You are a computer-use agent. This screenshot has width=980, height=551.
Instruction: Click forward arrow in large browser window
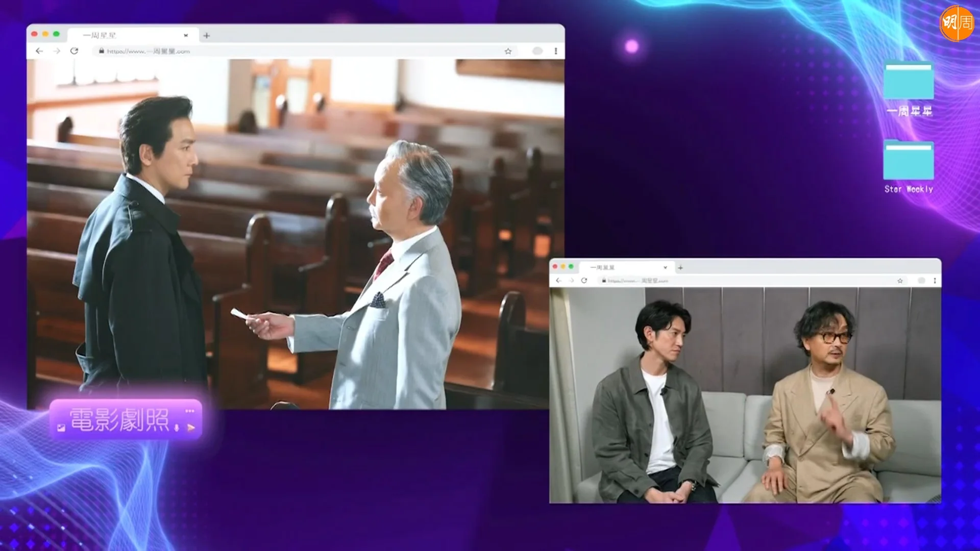(57, 51)
